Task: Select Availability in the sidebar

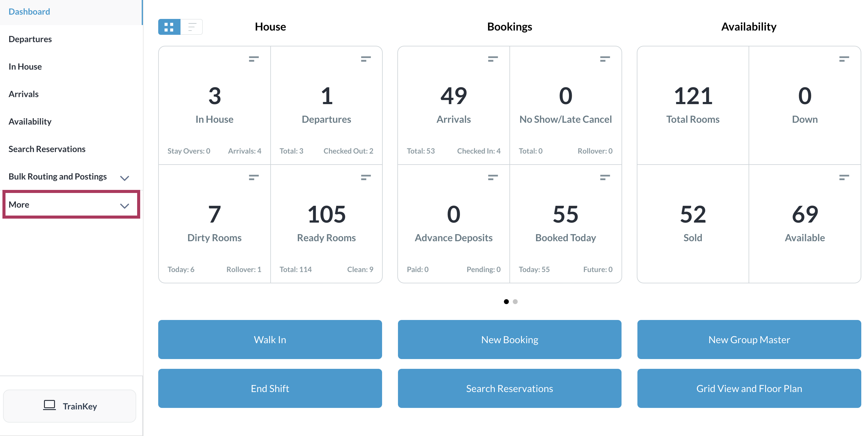Action: 30,122
